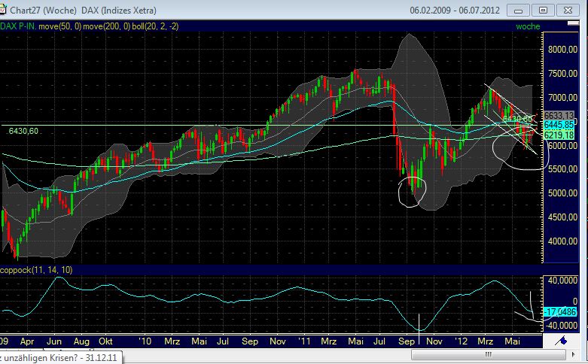Click the '0' coppock axis label
The height and width of the screenshot is (364, 588).
pyautogui.click(x=575, y=302)
